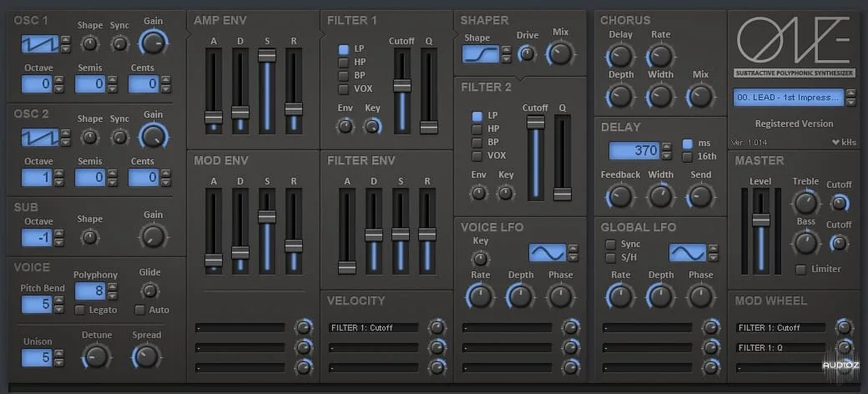Viewport: 868px width, 394px height.
Task: Click the SUB Gain knob
Action: [153, 236]
